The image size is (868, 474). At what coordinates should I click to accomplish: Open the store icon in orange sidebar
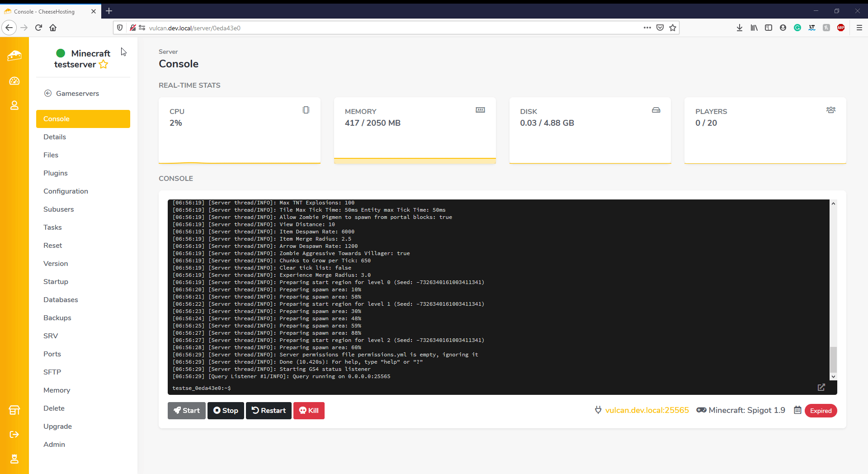[x=14, y=410]
